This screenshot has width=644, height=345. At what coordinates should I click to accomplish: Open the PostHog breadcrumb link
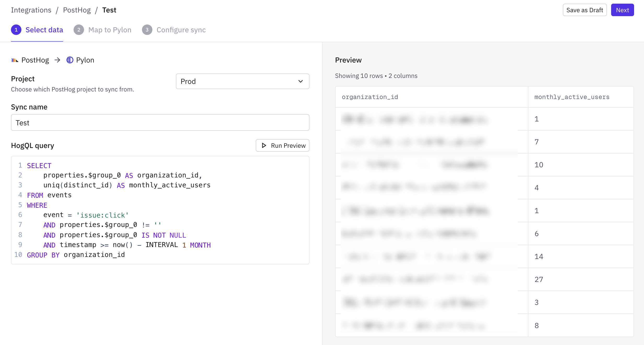(x=77, y=10)
